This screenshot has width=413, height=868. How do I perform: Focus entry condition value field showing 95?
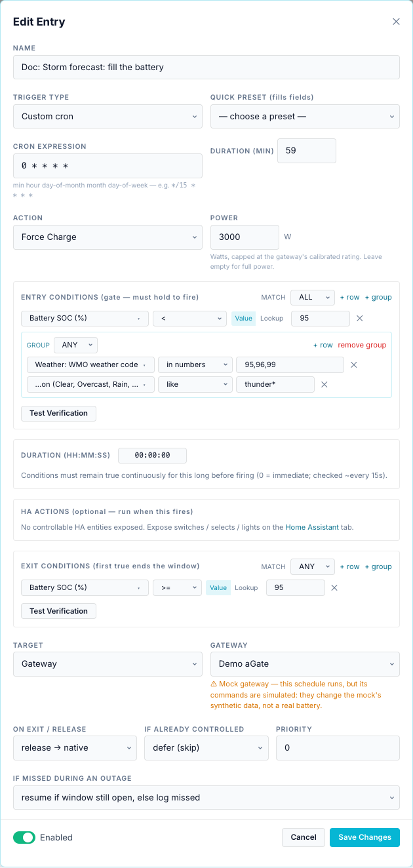coord(321,319)
